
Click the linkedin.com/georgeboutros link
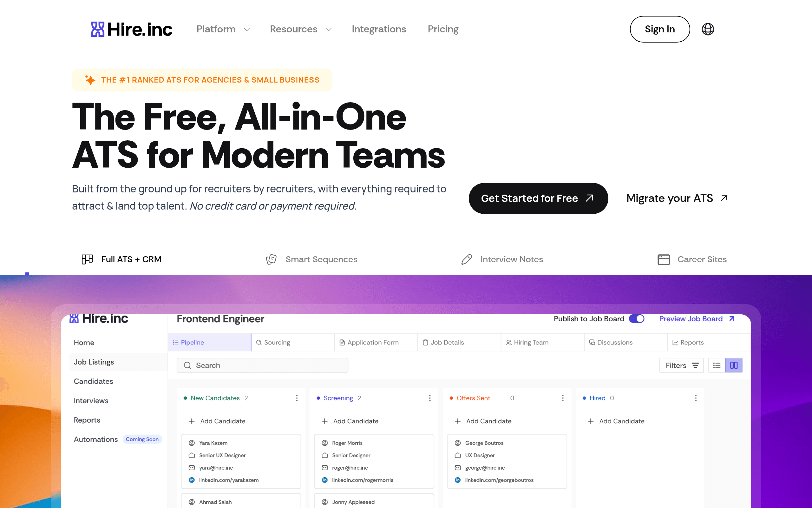(499, 480)
